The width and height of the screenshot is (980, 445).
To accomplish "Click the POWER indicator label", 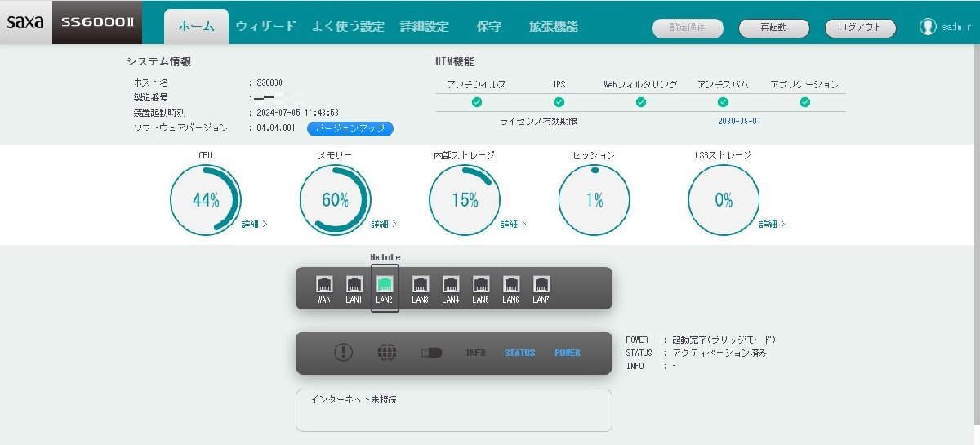I will click(x=567, y=354).
